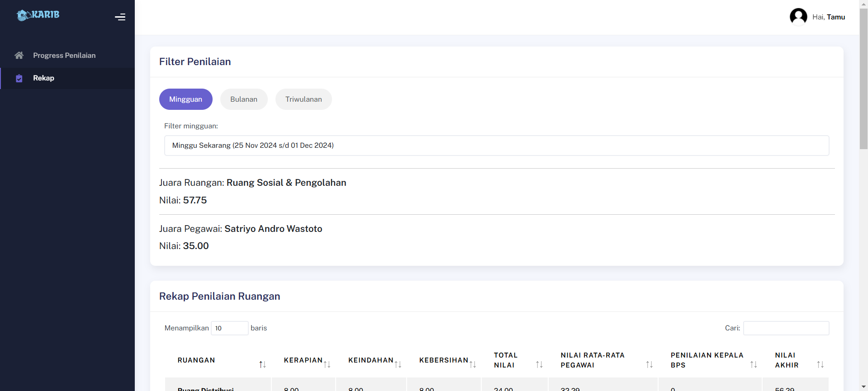Screen dimensions: 868x391
Task: Sort by Kebersihan column arrows
Action: click(x=473, y=364)
